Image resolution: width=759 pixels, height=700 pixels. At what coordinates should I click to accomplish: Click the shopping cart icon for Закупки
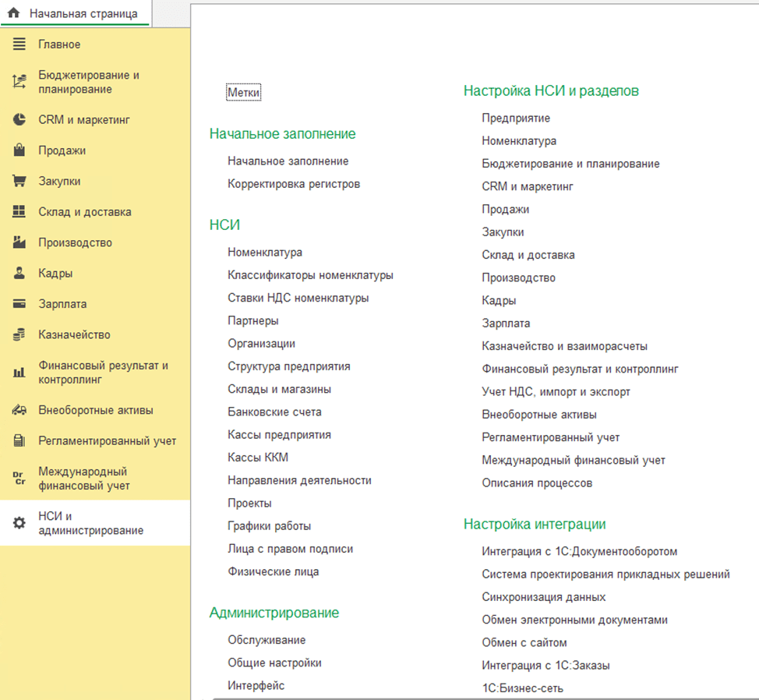click(19, 182)
